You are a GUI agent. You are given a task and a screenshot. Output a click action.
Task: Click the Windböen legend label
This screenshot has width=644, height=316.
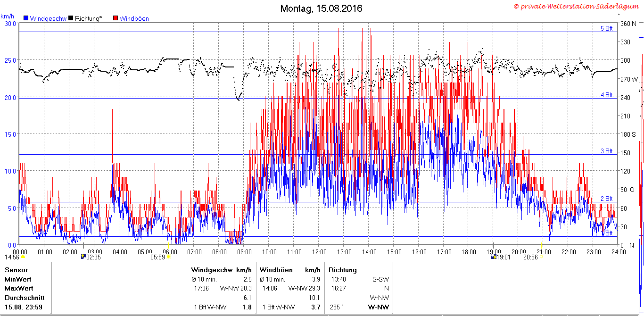(134, 19)
